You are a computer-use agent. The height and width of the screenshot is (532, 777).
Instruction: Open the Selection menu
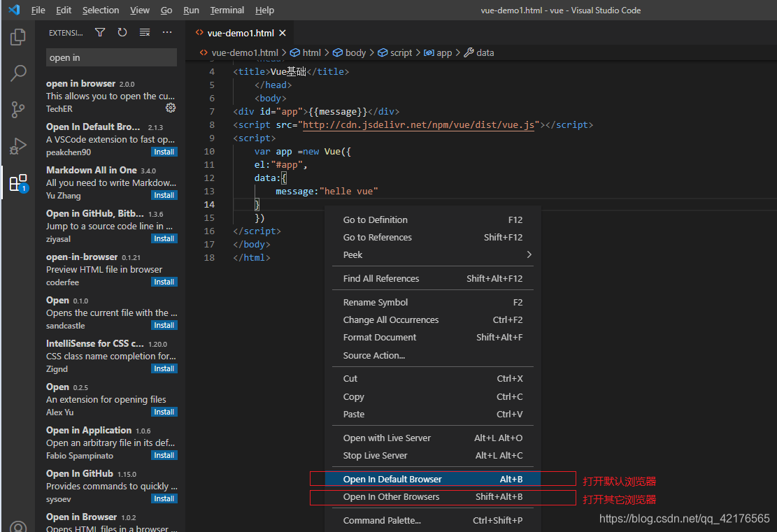101,10
